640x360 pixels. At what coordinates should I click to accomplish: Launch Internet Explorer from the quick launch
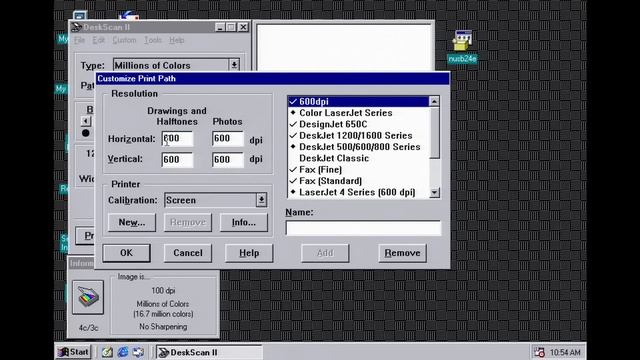pyautogui.click(x=123, y=352)
